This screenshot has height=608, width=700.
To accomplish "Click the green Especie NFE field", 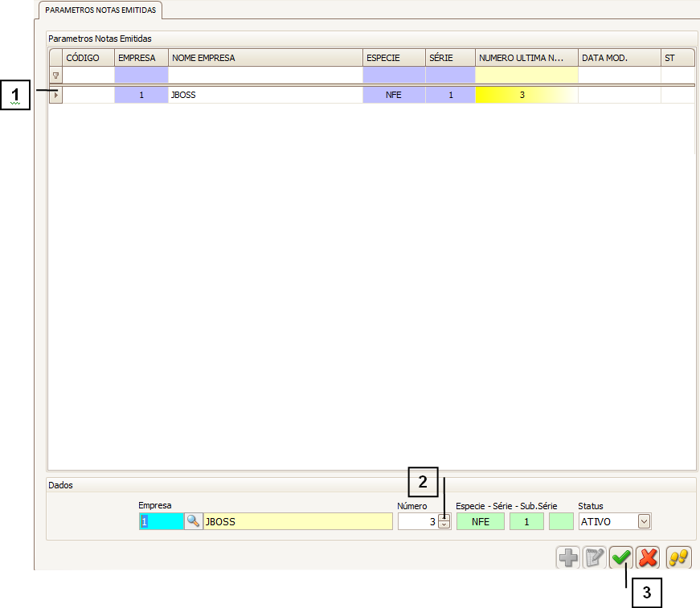I will [481, 521].
